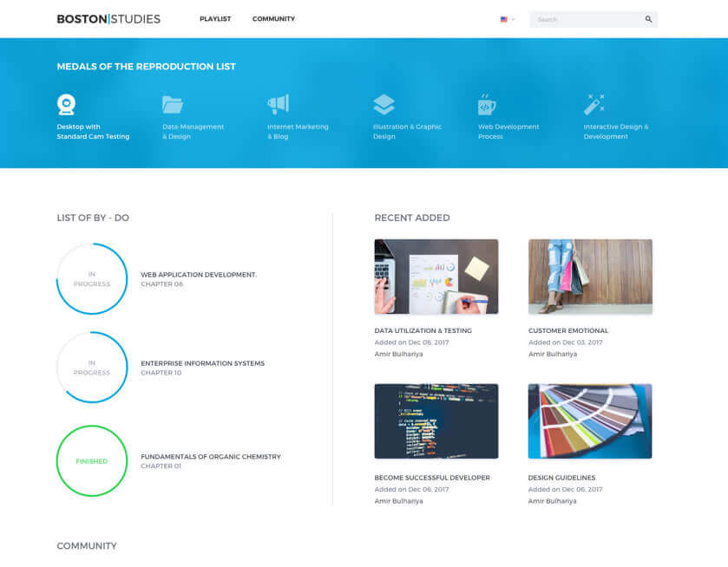728x567 pixels.
Task: Click the Community section heading
Action: tap(87, 545)
